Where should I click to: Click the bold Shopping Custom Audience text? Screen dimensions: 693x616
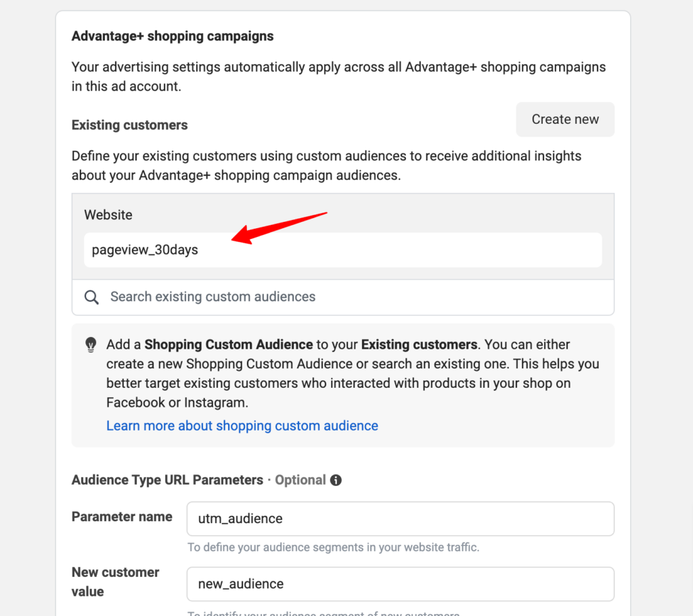coord(229,345)
